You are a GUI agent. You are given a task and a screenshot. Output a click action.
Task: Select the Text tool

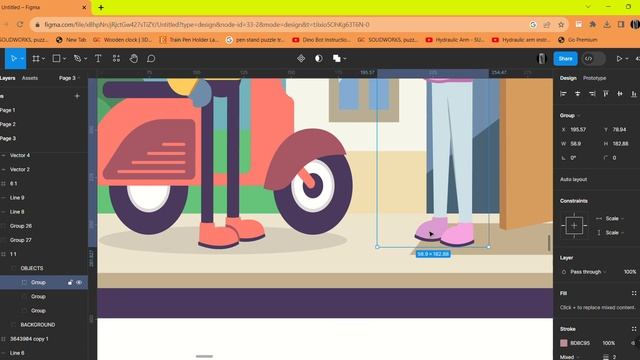coord(98,59)
